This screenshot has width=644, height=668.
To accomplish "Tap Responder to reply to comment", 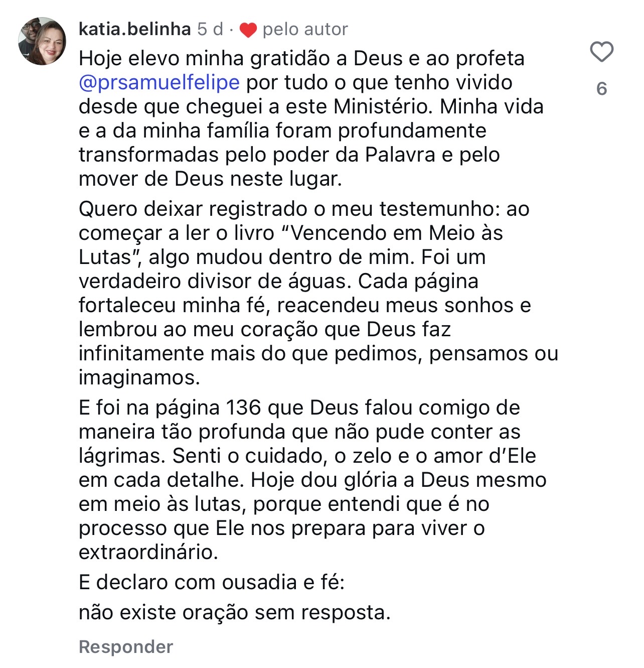I will [126, 646].
